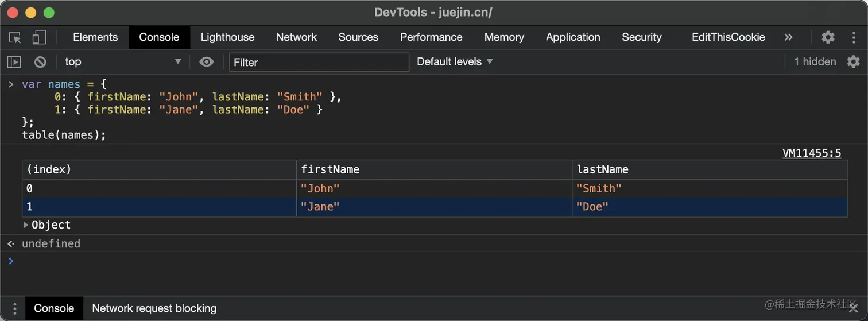The height and width of the screenshot is (321, 868).
Task: Open the drawer three-dot menu
Action: tap(15, 308)
